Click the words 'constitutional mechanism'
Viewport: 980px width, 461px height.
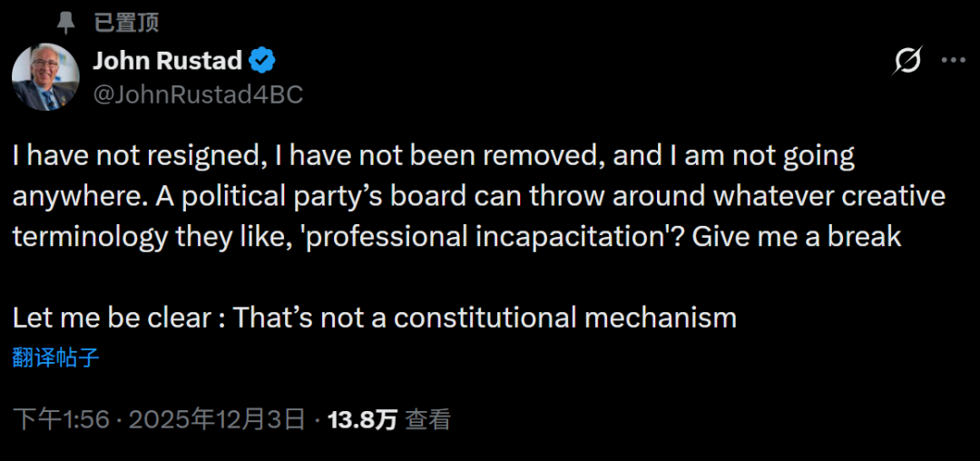[x=564, y=318]
